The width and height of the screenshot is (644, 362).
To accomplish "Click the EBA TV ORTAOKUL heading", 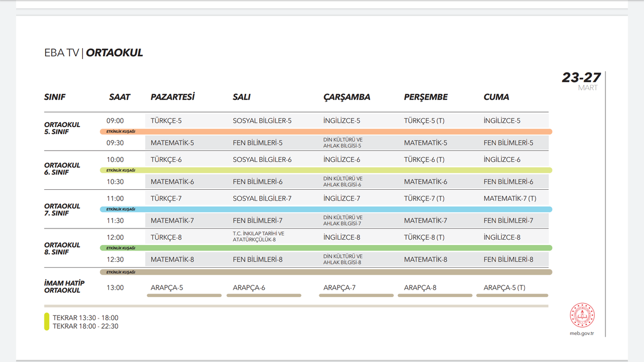I will tap(93, 52).
